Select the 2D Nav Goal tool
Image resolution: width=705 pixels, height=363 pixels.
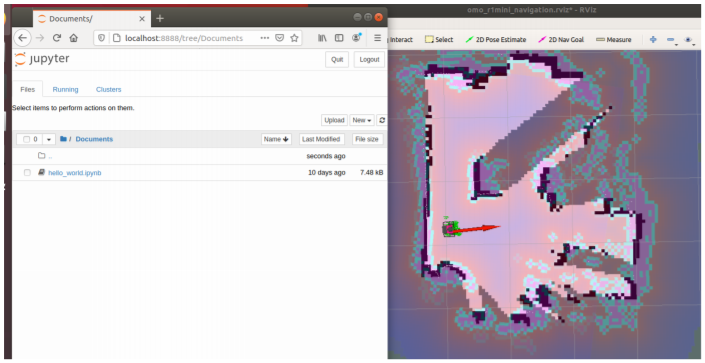pyautogui.click(x=561, y=40)
